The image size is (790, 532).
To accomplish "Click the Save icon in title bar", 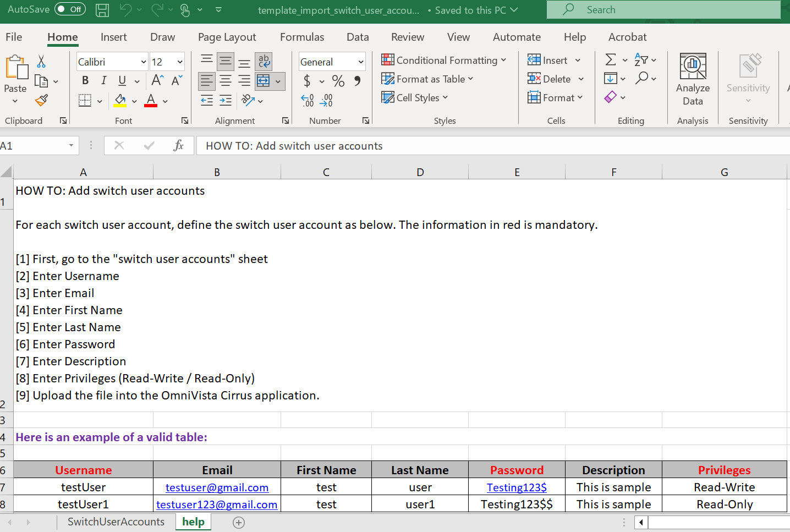I will [x=102, y=10].
